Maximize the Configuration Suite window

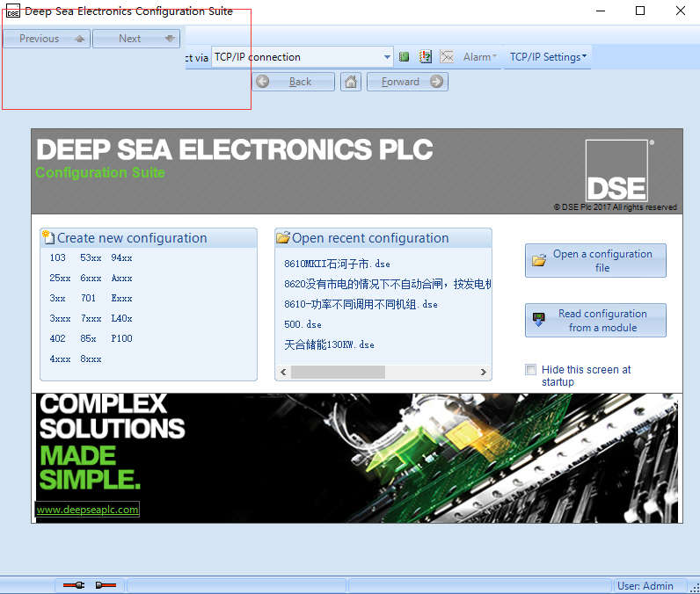coord(639,11)
